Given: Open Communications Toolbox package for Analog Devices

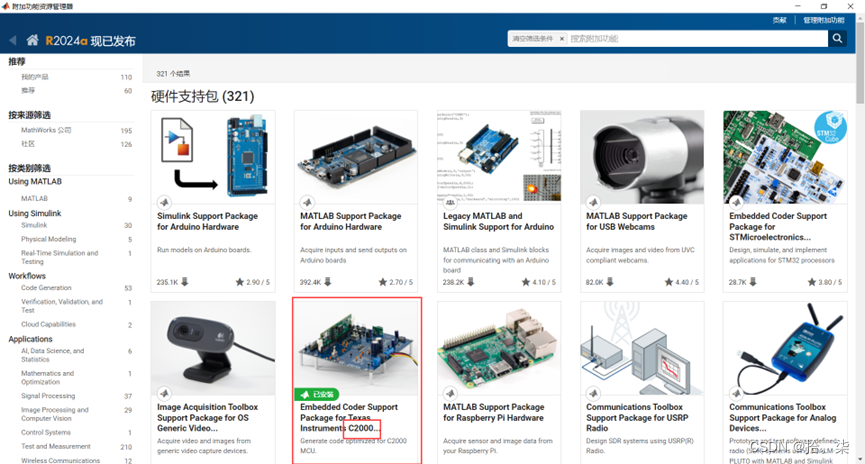Looking at the screenshot, I should click(x=783, y=417).
